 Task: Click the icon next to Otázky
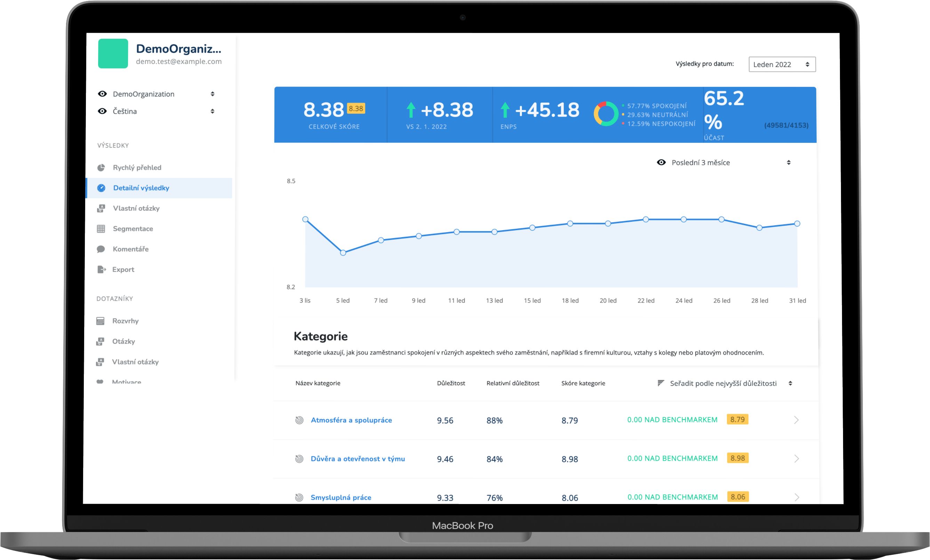100,341
